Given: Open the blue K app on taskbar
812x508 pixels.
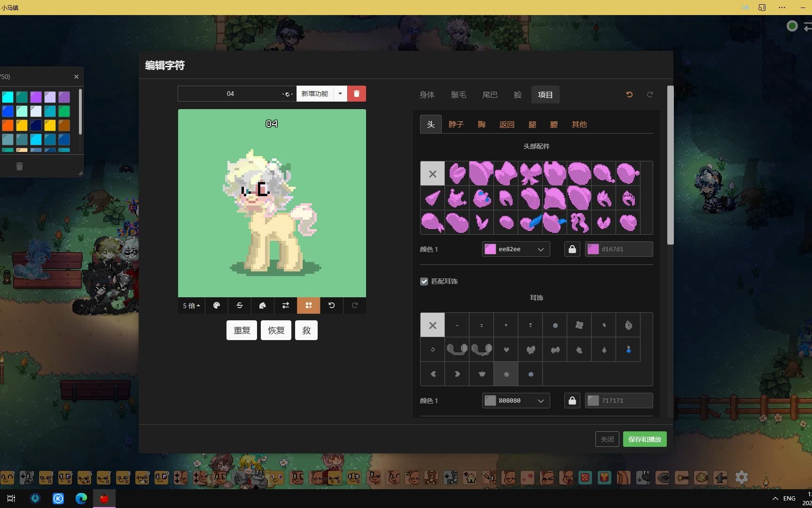Looking at the screenshot, I should point(58,499).
